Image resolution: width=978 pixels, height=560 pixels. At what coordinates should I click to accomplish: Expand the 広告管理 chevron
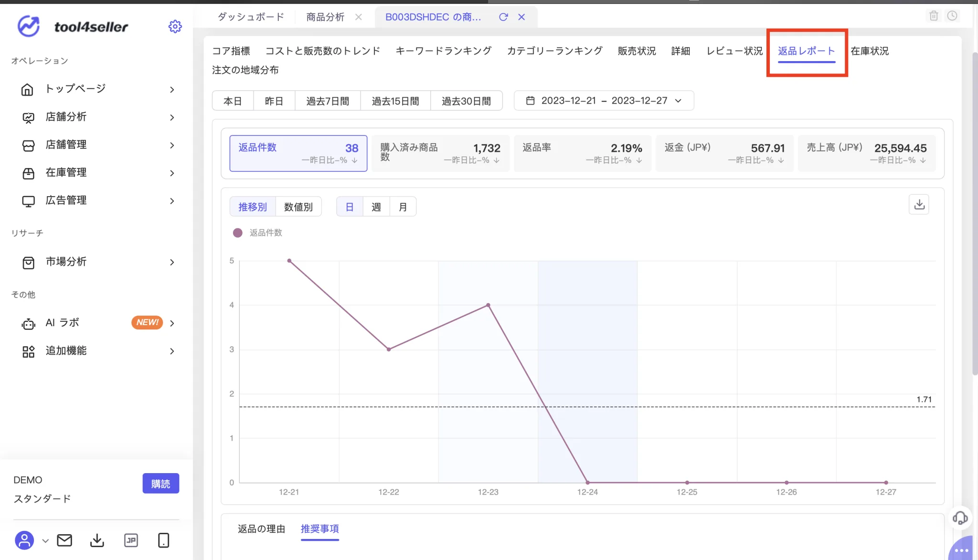(x=172, y=201)
